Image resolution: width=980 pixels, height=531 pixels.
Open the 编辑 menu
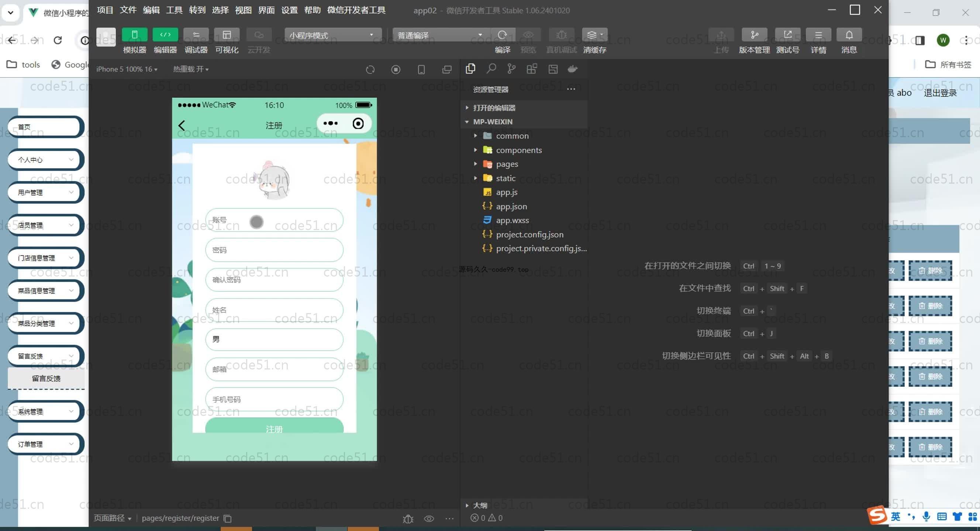click(x=151, y=10)
